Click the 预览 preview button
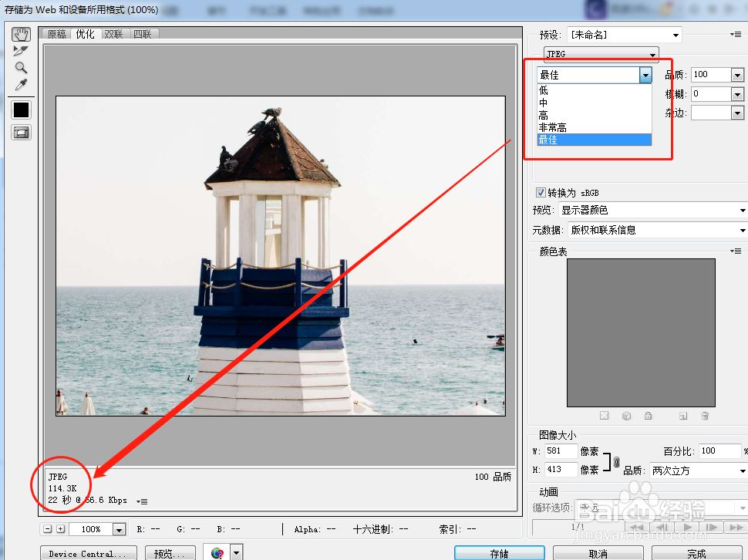The image size is (748, 560). click(x=170, y=553)
